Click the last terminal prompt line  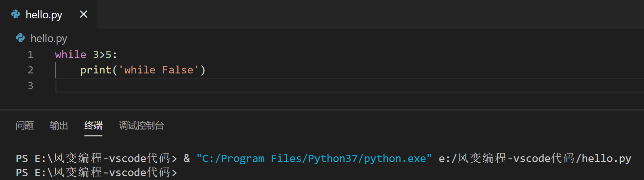point(97,172)
